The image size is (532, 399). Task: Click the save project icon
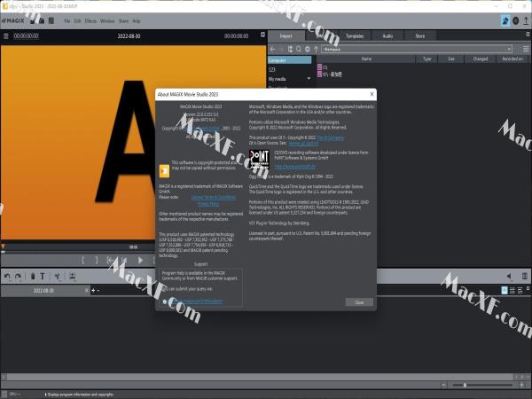(51, 21)
